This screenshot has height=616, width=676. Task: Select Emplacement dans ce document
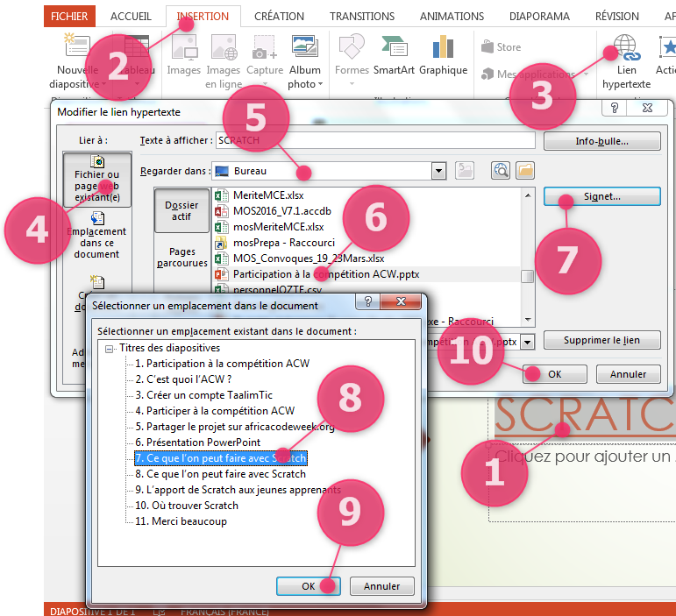pyautogui.click(x=97, y=236)
